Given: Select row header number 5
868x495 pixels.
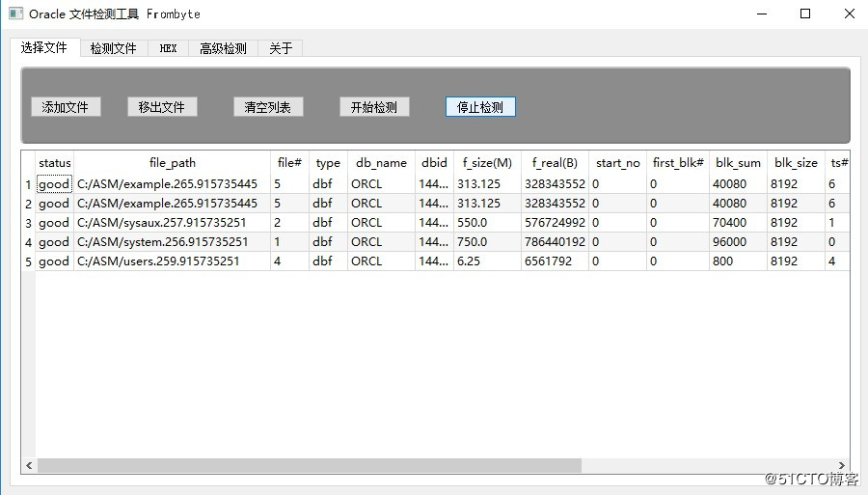Looking at the screenshot, I should pos(28,261).
